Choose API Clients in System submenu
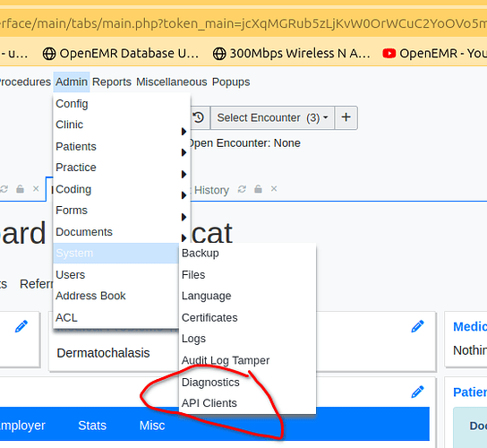The image size is (487, 448). 209,403
